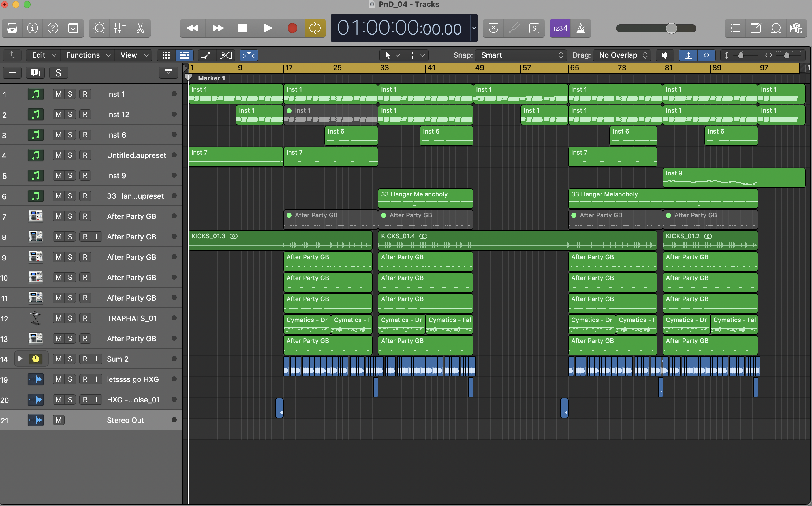Mute the Stereo Out track
The width and height of the screenshot is (812, 506).
click(x=58, y=420)
